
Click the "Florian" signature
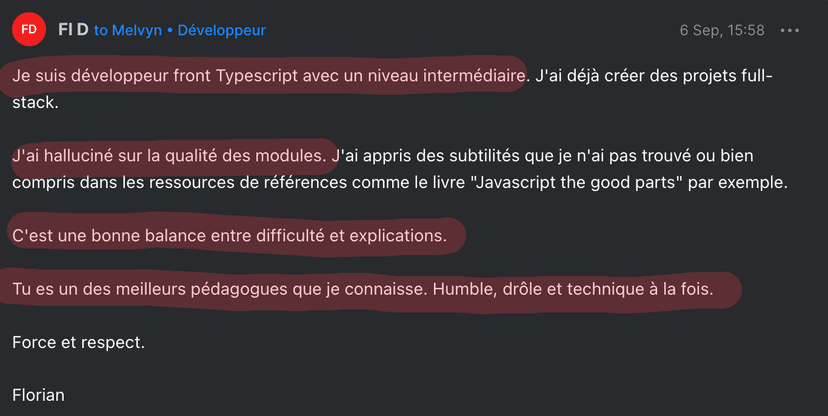tap(38, 395)
